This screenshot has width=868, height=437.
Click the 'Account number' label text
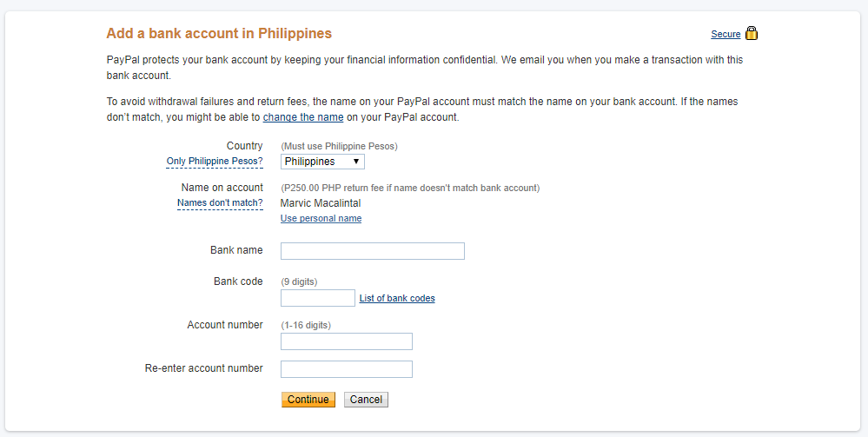[225, 325]
